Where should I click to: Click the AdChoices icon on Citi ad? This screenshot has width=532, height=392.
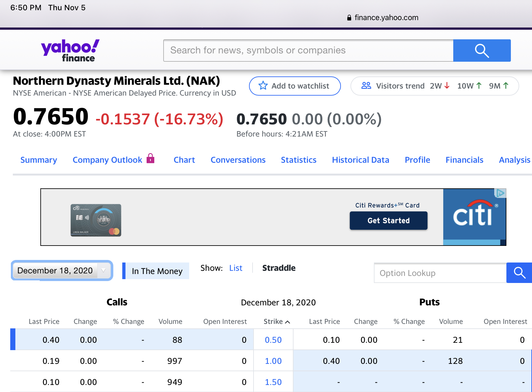(x=500, y=193)
